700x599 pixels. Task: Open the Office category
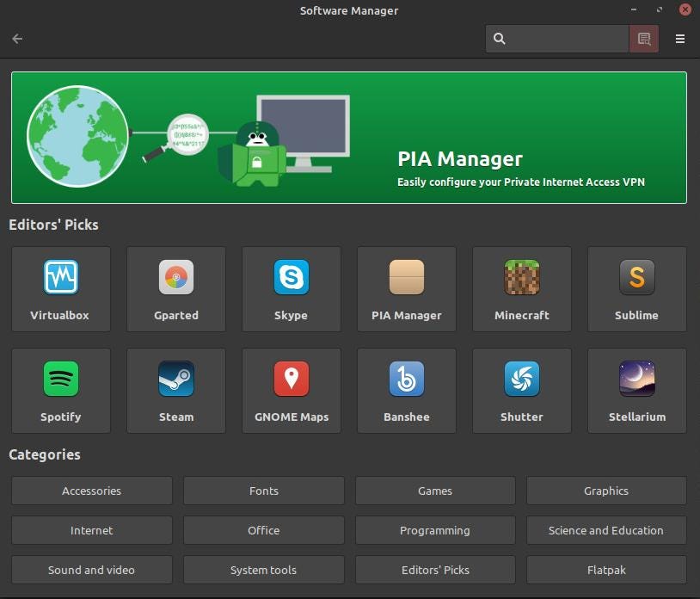264,530
